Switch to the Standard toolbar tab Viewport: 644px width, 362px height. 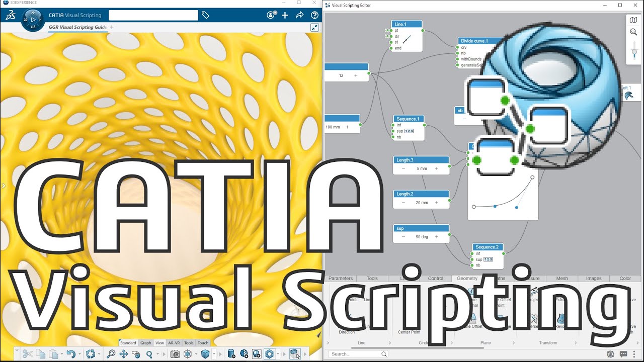pos(128,343)
